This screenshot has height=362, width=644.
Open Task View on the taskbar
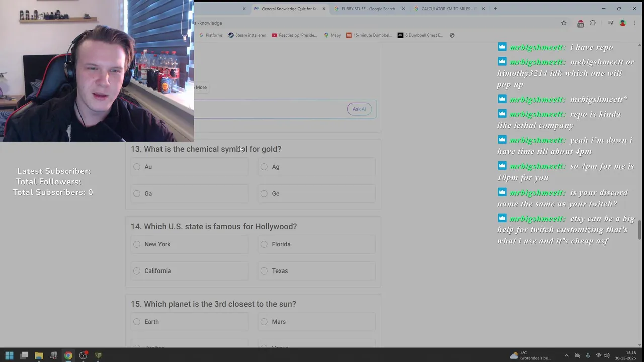(x=24, y=355)
